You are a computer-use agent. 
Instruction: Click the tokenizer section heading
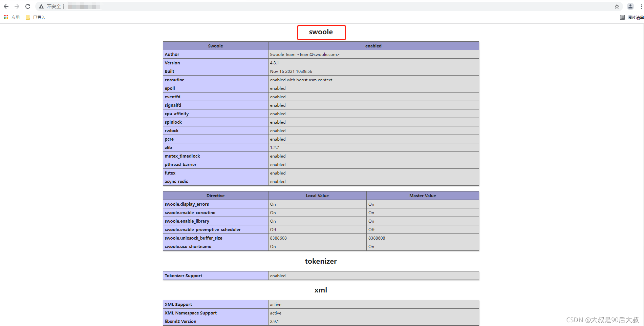coord(321,261)
